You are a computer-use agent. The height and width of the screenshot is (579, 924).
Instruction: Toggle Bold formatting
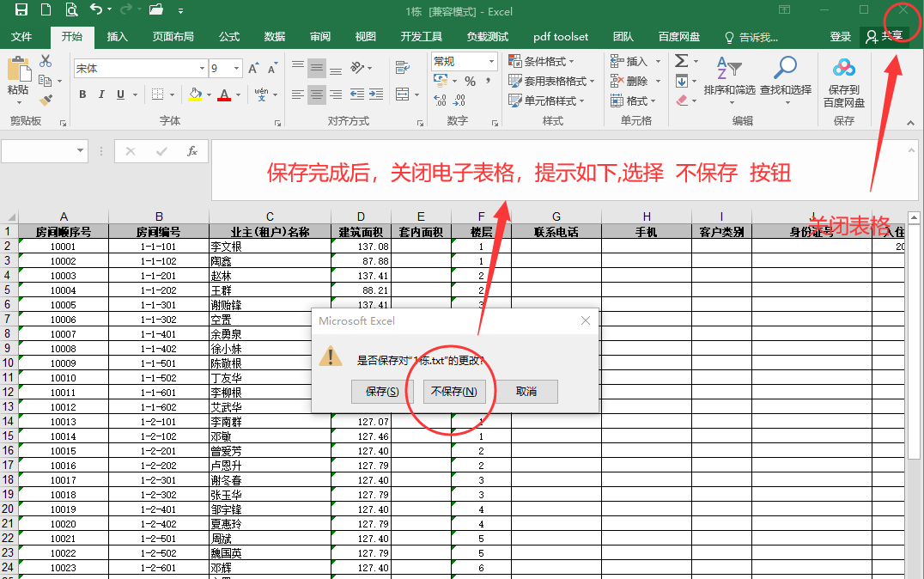pyautogui.click(x=82, y=94)
